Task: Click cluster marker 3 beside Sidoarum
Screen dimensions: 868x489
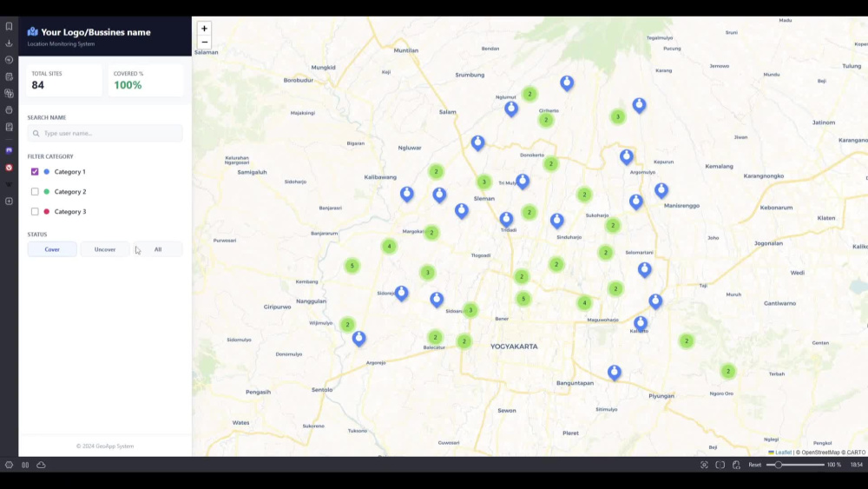Action: [470, 310]
